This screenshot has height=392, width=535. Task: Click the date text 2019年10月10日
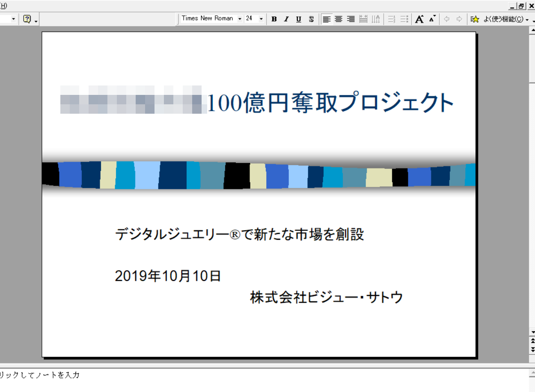[x=168, y=276]
